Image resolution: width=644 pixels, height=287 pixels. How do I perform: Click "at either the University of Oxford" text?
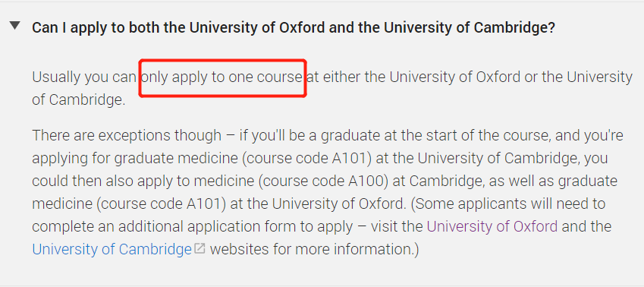pos(413,77)
